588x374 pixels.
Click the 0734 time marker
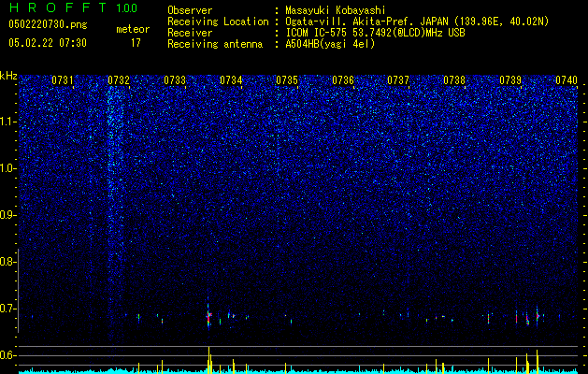[x=231, y=80]
